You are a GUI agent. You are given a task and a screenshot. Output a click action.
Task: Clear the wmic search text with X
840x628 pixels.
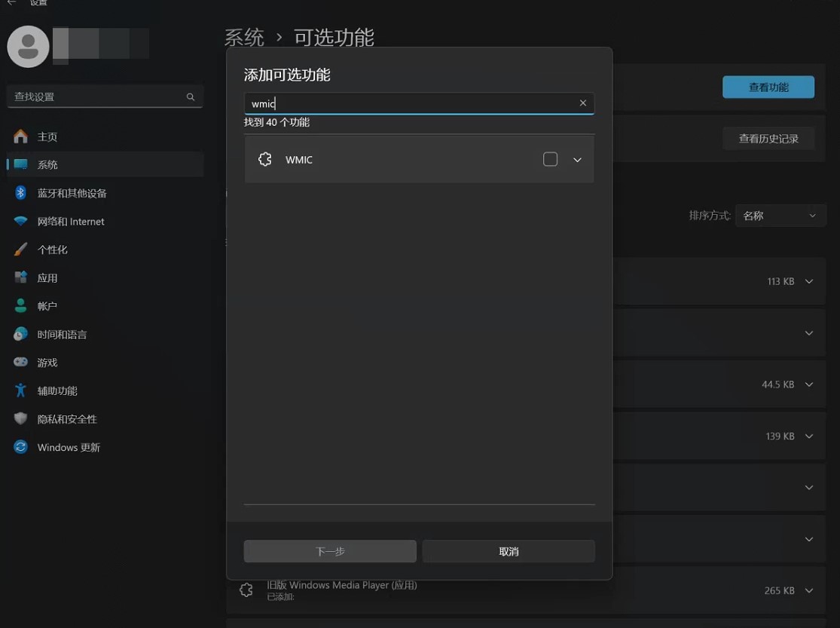point(583,103)
